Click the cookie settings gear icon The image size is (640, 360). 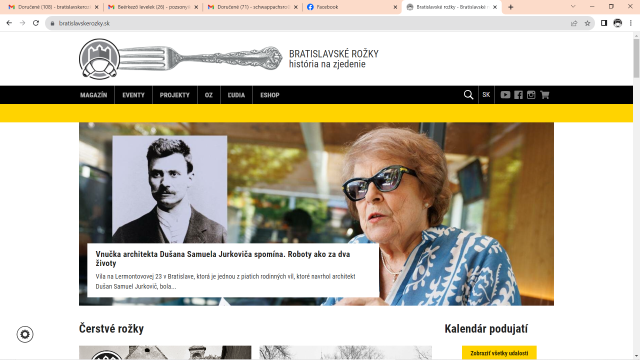[25, 334]
